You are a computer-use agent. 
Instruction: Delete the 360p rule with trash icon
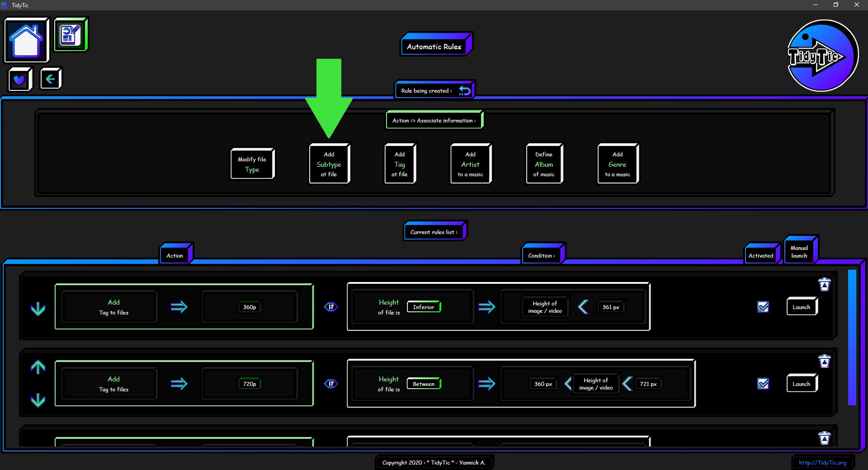coord(824,284)
